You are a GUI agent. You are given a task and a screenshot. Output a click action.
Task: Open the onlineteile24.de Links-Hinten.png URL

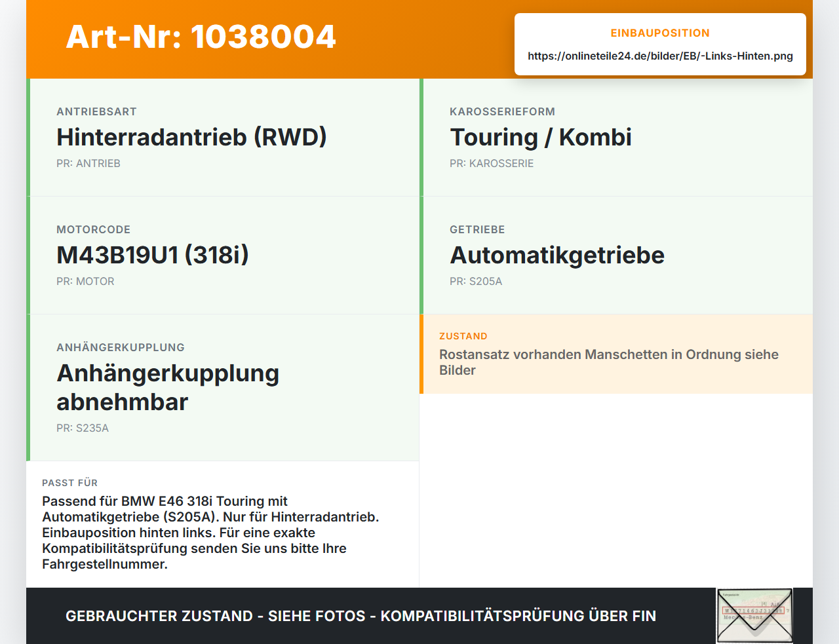[x=660, y=56]
